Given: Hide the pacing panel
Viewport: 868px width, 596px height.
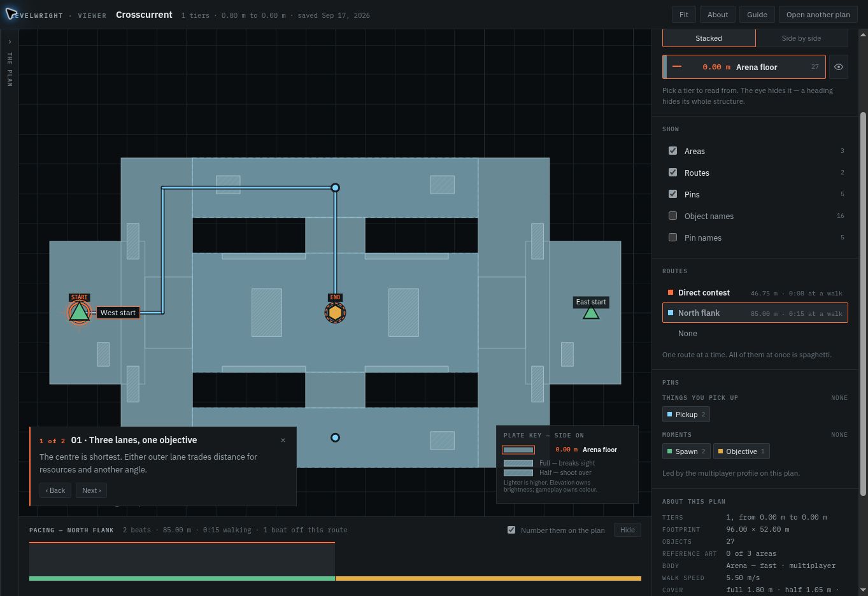Looking at the screenshot, I should pos(627,530).
